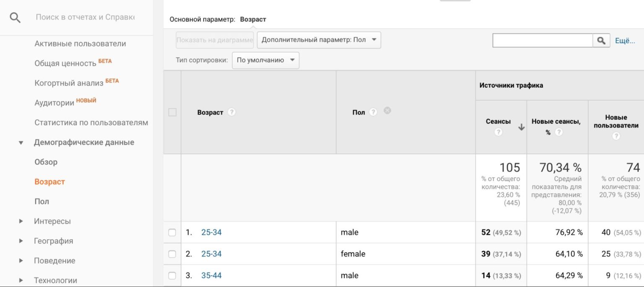644x287 pixels.
Task: Check the box for row 1 25-34 male
Action: [x=172, y=233]
